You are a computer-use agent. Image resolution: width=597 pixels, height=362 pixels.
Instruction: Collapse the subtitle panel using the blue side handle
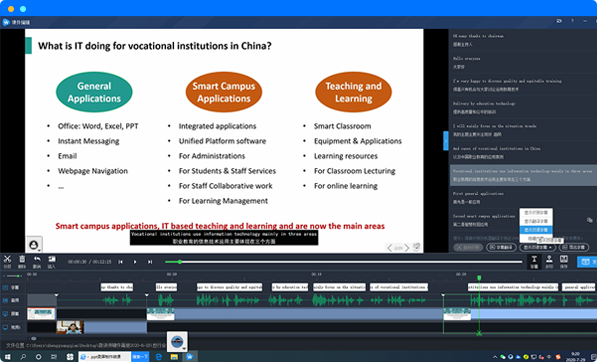[x=446, y=140]
